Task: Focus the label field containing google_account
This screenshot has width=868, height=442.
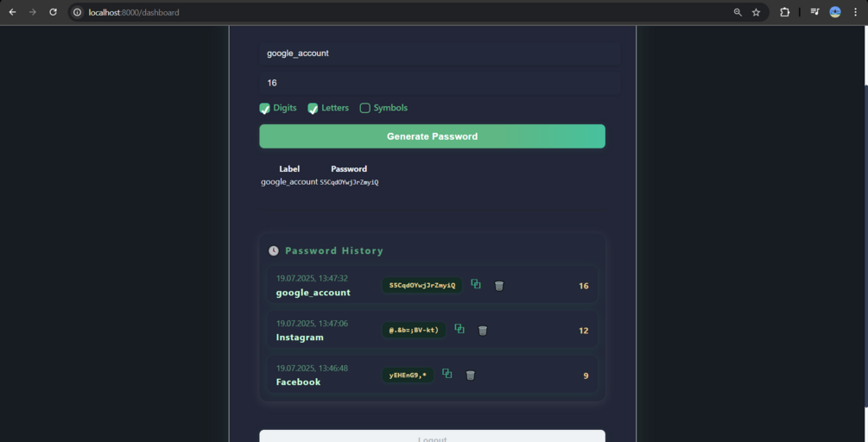Action: (440, 54)
